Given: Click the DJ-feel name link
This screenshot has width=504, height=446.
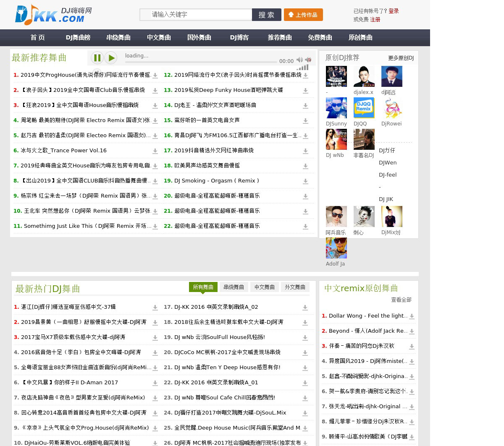Looking at the screenshot, I should tap(388, 175).
